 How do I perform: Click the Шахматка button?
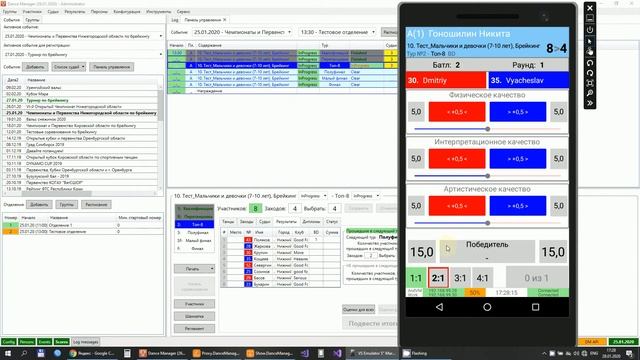click(x=194, y=316)
